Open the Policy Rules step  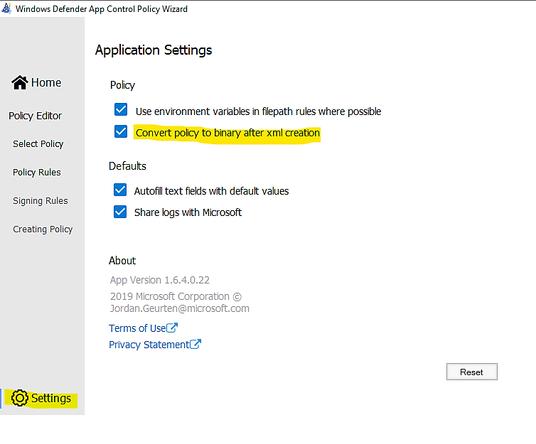coord(37,172)
